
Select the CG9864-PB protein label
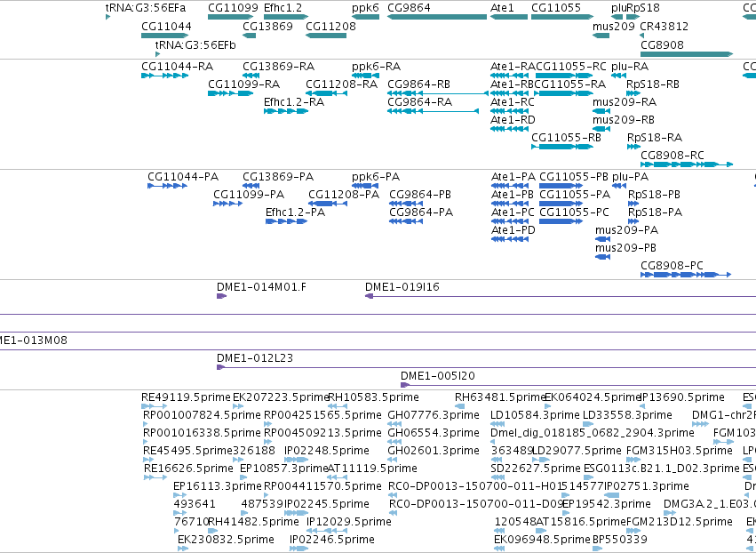[420, 195]
